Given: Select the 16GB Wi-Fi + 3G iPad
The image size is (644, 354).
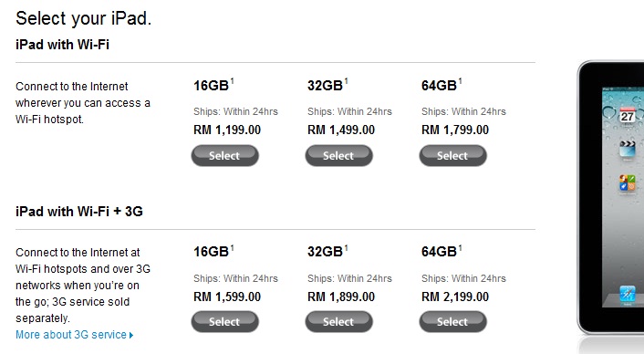Looking at the screenshot, I should coord(224,321).
